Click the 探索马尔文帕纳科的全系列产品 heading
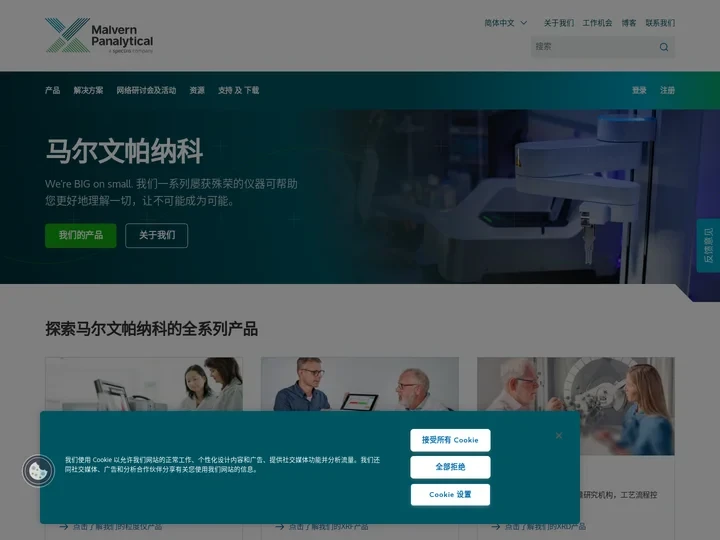This screenshot has height=540, width=720. [151, 329]
